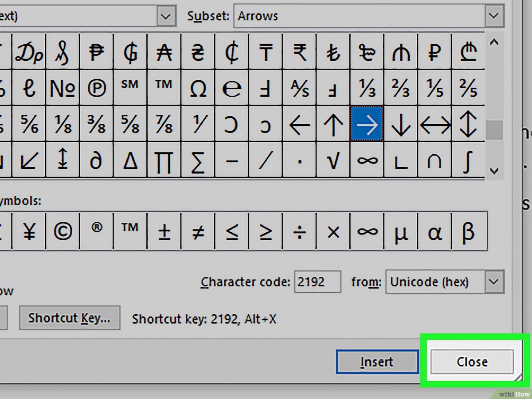
Task: Select the right arrow symbol
Action: pos(367,125)
